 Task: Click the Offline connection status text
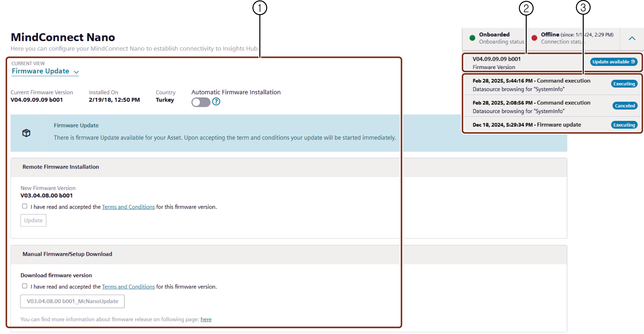550,35
